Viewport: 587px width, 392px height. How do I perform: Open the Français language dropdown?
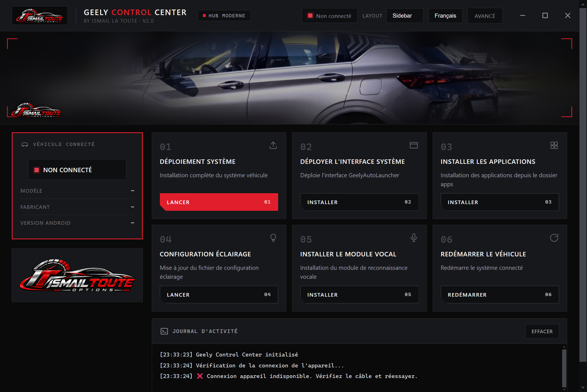(445, 16)
